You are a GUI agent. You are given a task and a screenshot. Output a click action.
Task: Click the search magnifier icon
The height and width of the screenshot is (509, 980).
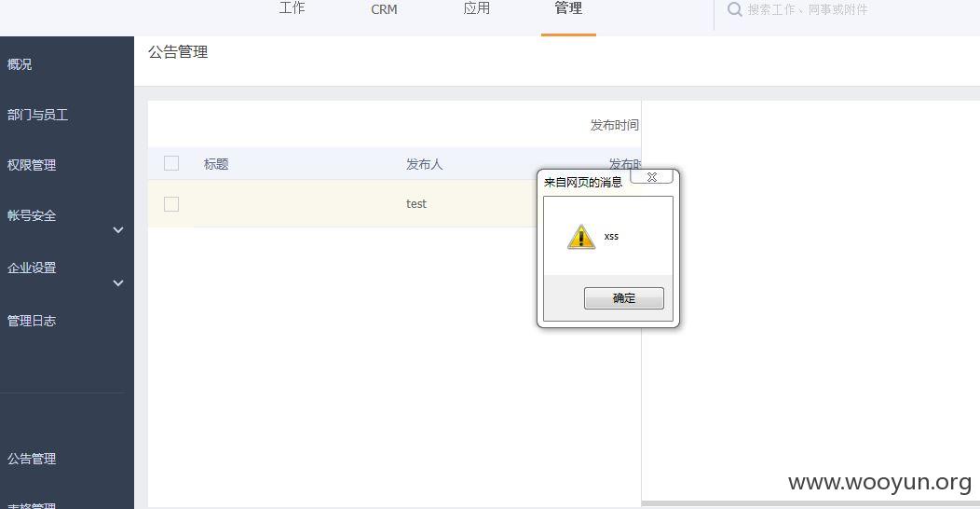click(x=735, y=9)
